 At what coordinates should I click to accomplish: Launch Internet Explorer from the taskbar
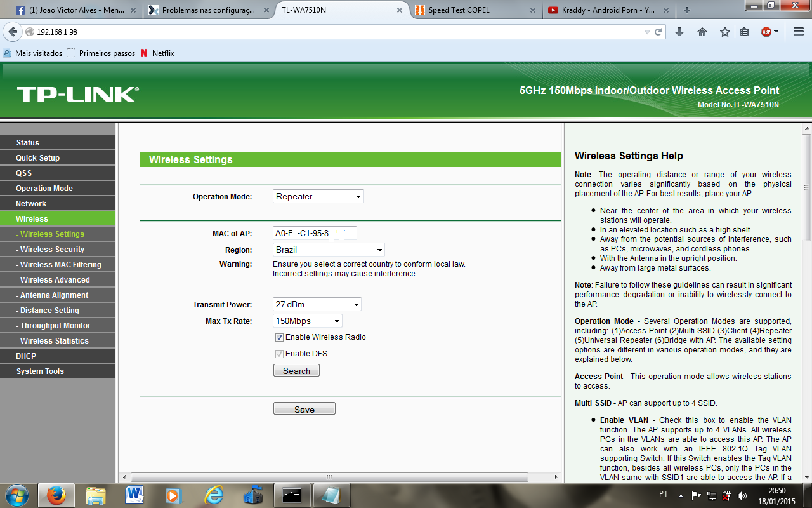pos(214,495)
